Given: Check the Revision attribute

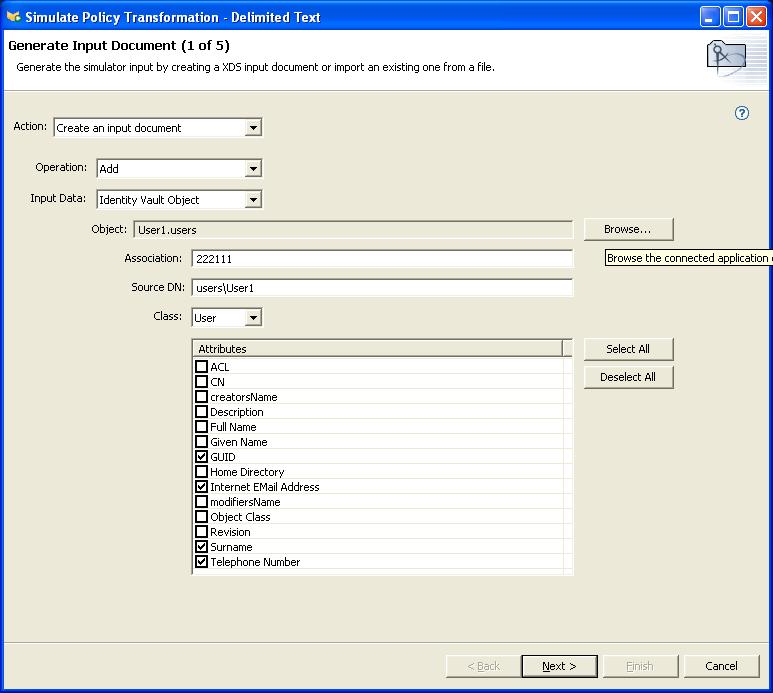Looking at the screenshot, I should click(201, 532).
